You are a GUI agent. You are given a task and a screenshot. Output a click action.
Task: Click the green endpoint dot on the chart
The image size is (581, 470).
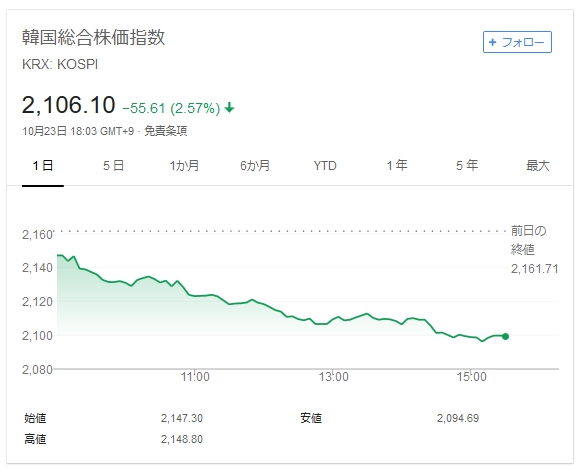pos(505,336)
